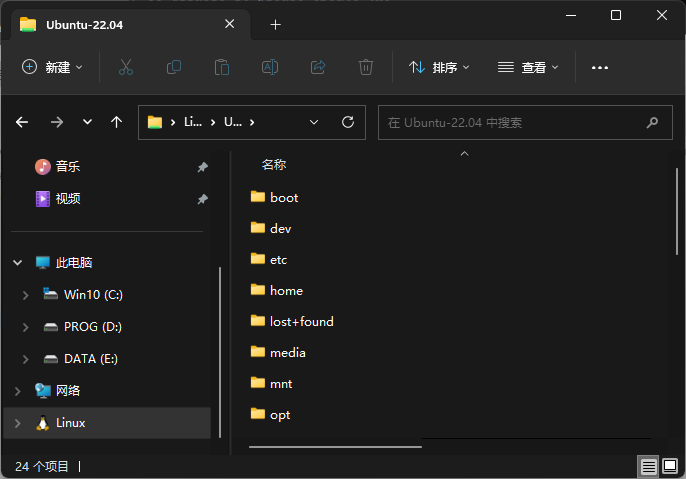Image resolution: width=686 pixels, height=479 pixels.
Task: Open the 查看 view dropdown
Action: 528,67
